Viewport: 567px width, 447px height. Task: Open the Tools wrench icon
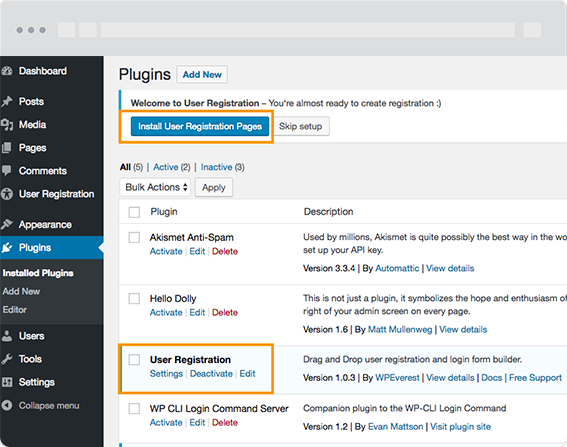click(x=7, y=359)
